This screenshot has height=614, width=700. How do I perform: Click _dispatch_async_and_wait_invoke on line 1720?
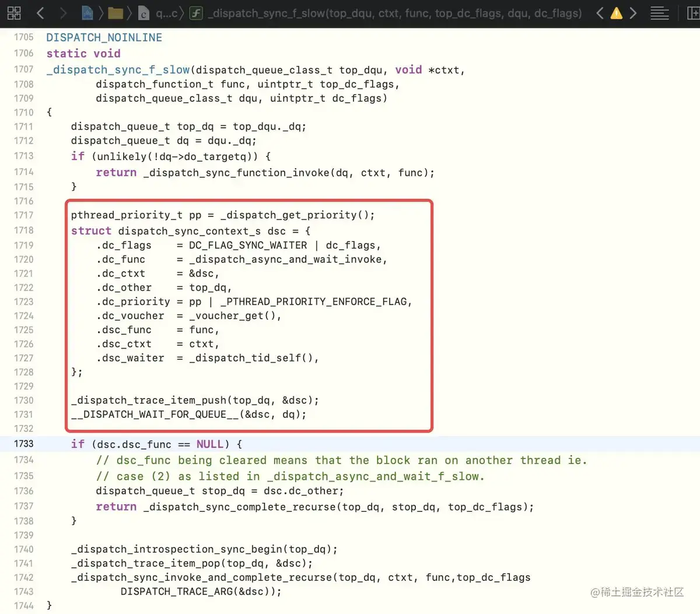pos(285,259)
